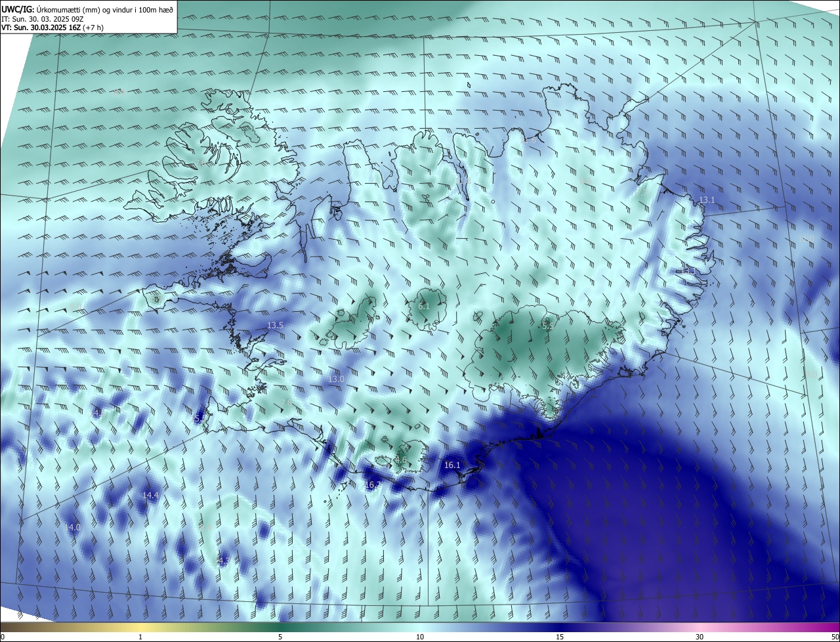Click the initial time line 'IT: Sun. 30. 03. 2025 09Z'
This screenshot has height=642, width=840.
pyautogui.click(x=42, y=19)
